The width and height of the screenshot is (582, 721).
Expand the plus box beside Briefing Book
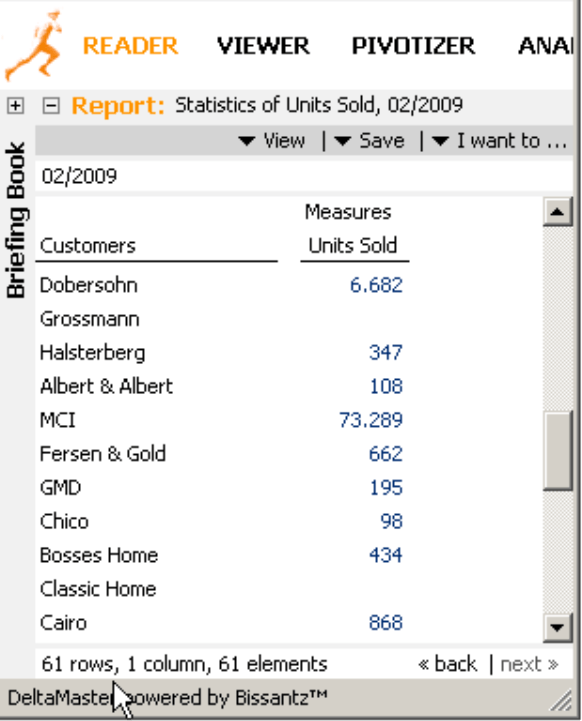pyautogui.click(x=15, y=106)
